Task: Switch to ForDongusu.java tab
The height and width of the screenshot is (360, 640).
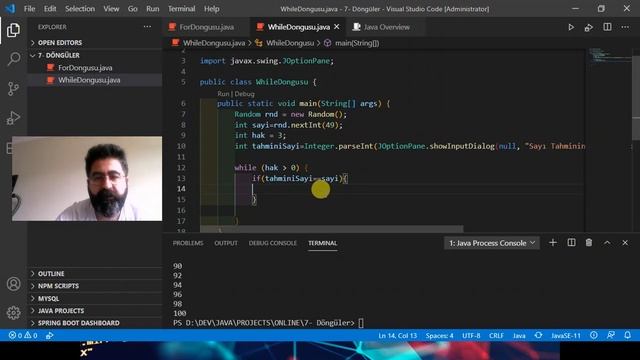Action: pos(207,27)
